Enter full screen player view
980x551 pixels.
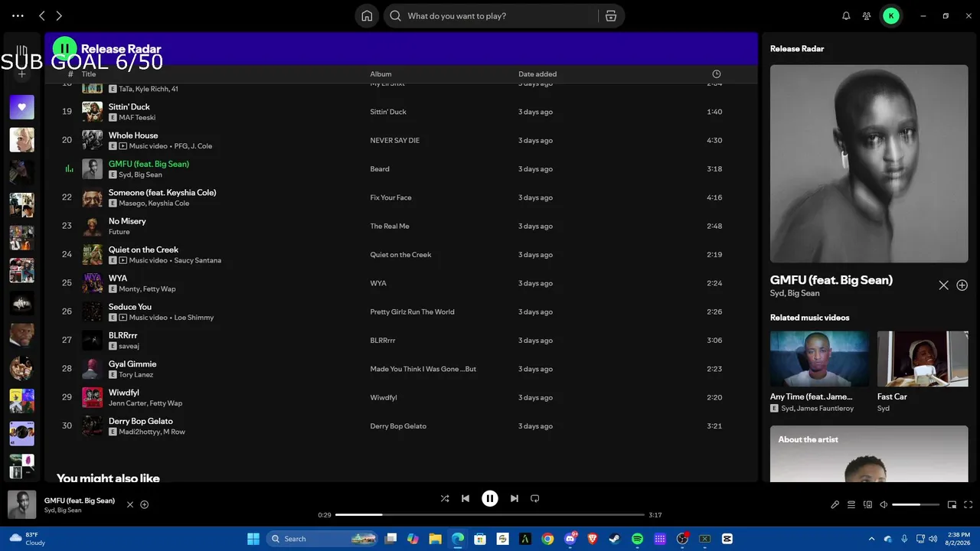969,505
